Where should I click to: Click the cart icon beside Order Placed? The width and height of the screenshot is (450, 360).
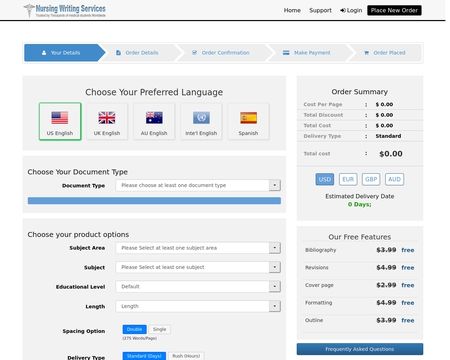[x=366, y=53]
